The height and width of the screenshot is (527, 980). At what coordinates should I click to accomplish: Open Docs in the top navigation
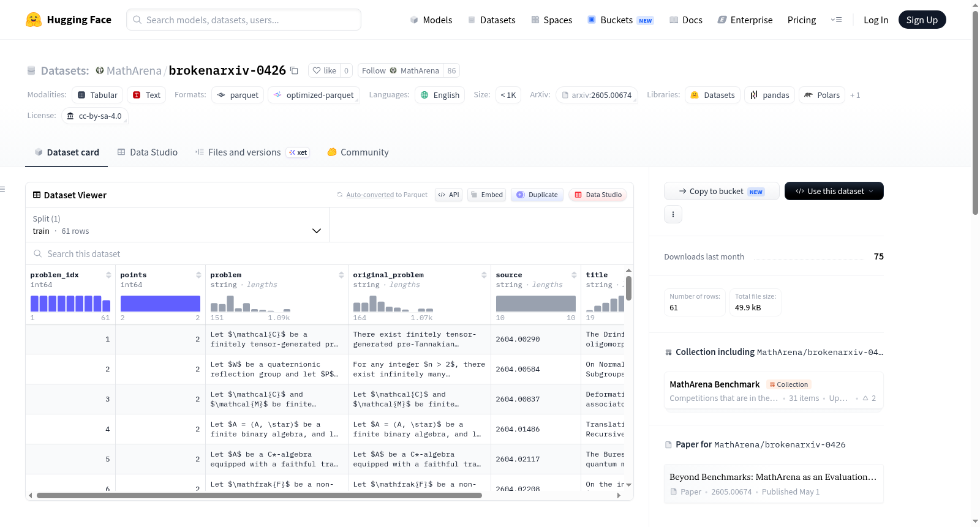click(x=685, y=20)
